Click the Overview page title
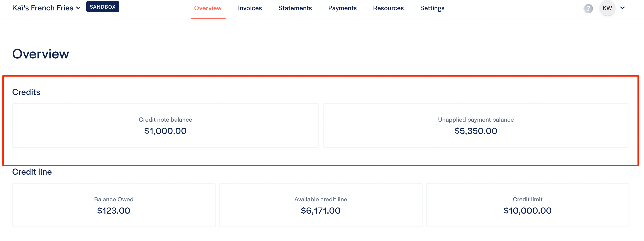The height and width of the screenshot is (241, 644). [40, 54]
